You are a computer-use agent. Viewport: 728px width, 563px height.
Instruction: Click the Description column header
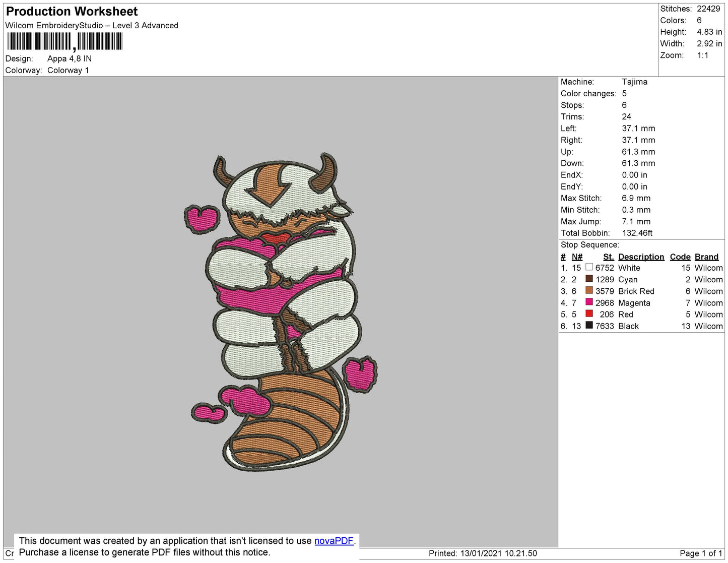tap(641, 257)
